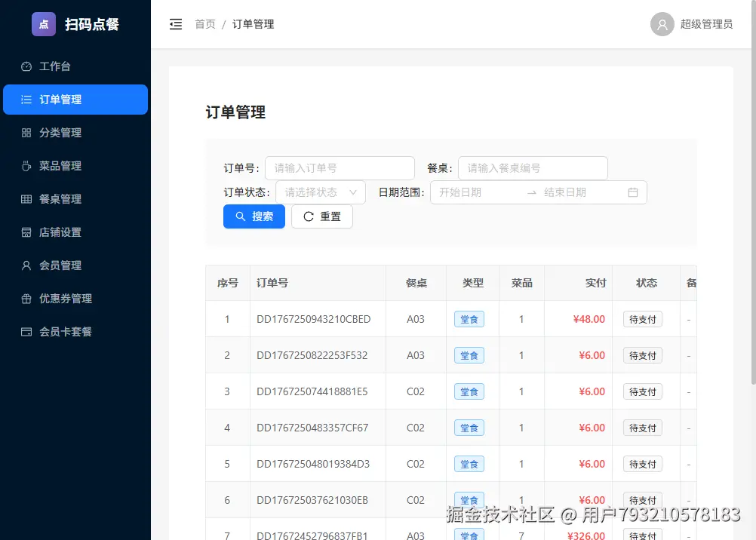Open the 超级管理员 avatar icon

662,23
